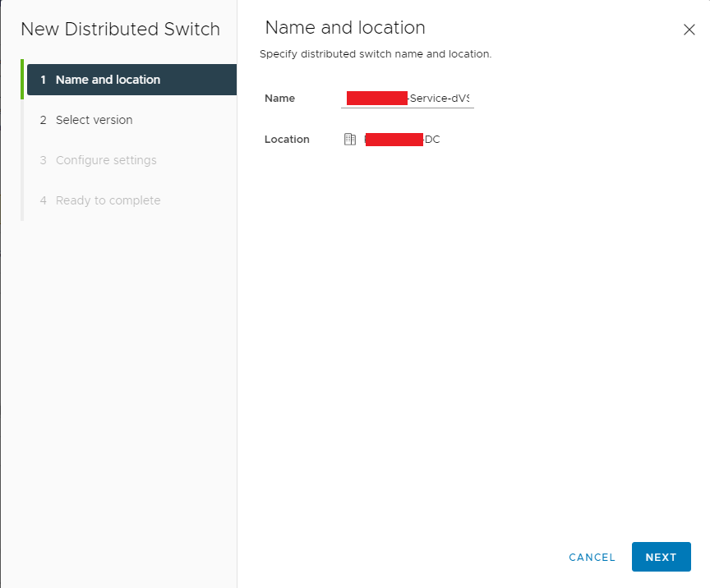The width and height of the screenshot is (710, 588).
Task: Click the datacenter icon beside Location
Action: [x=350, y=139]
